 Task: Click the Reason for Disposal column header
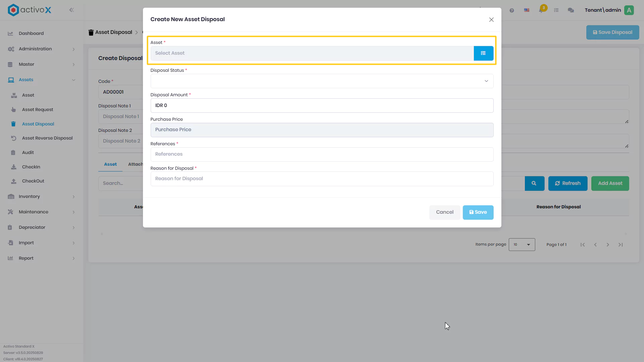pos(558,207)
